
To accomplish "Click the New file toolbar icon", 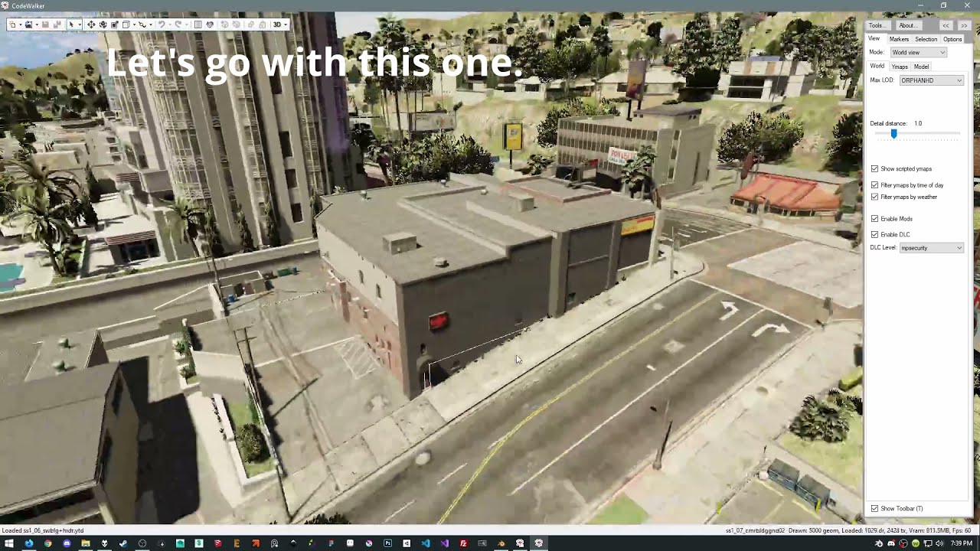I will pyautogui.click(x=12, y=24).
